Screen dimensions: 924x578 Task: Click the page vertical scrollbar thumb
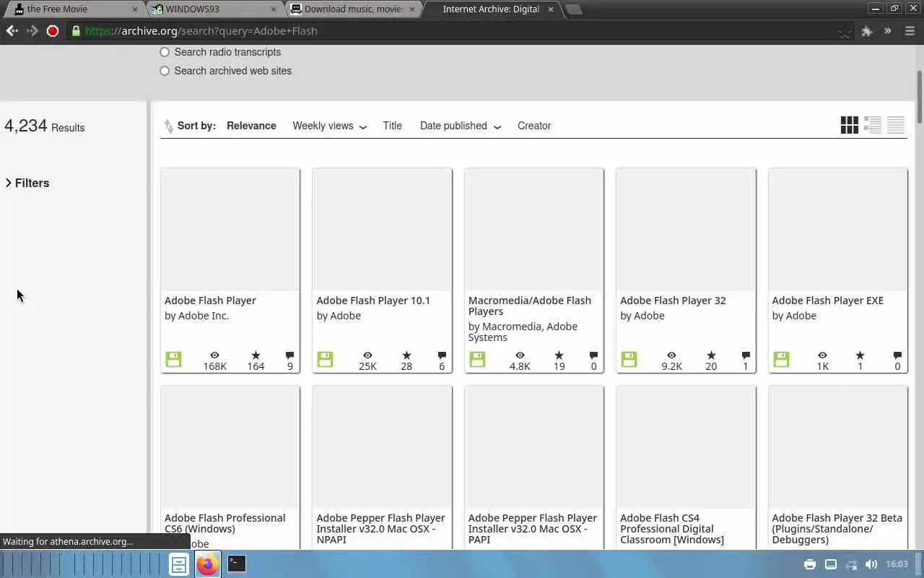pyautogui.click(x=920, y=97)
